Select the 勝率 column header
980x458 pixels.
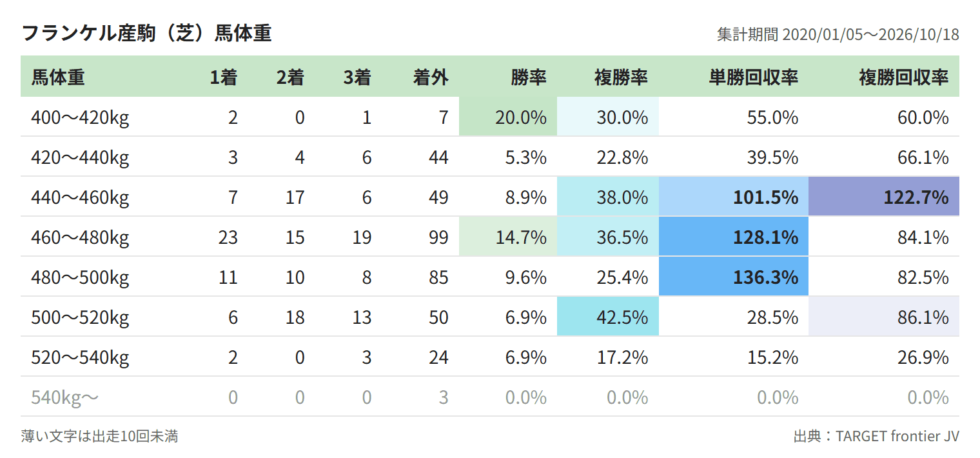(x=529, y=77)
